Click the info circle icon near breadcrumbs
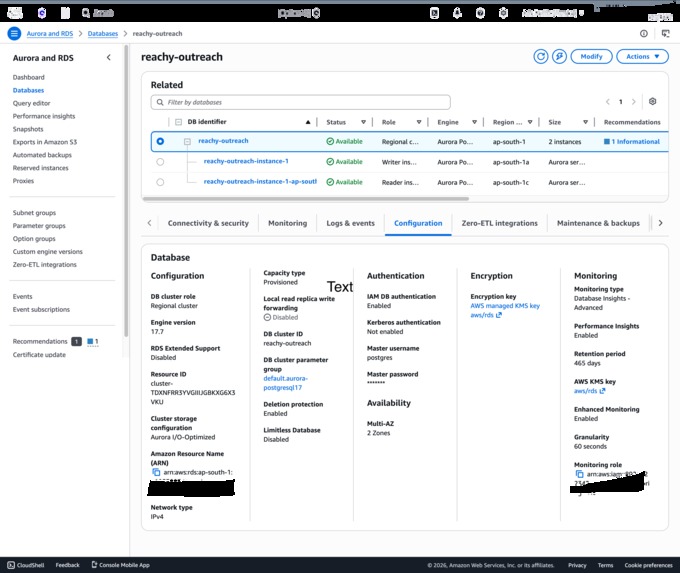Viewport: 680px width, 573px height. click(644, 33)
